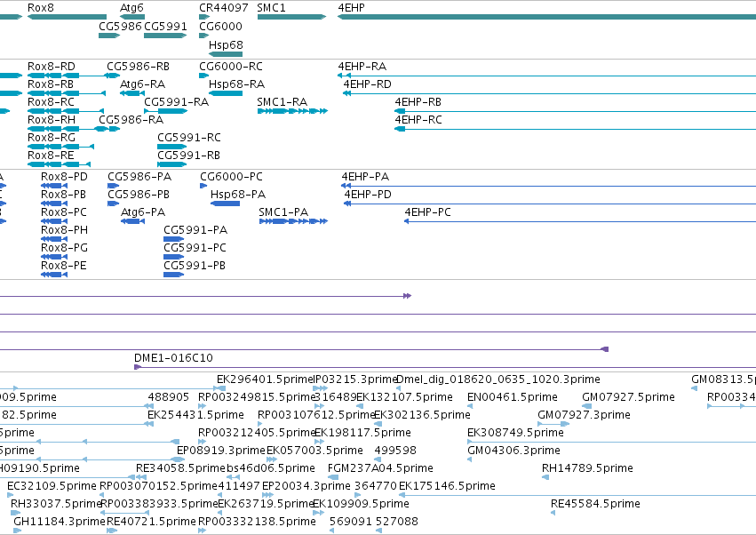Click the Rox8-PD protein label
This screenshot has height=535, width=756.
pos(64,177)
